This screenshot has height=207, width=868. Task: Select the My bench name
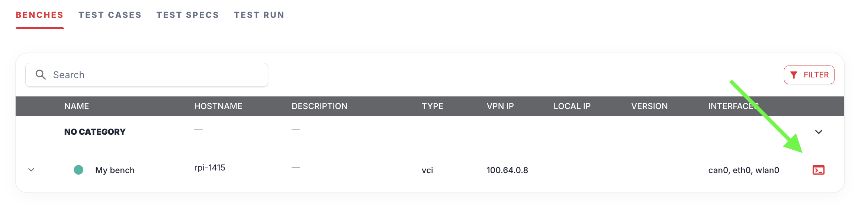[x=115, y=170]
